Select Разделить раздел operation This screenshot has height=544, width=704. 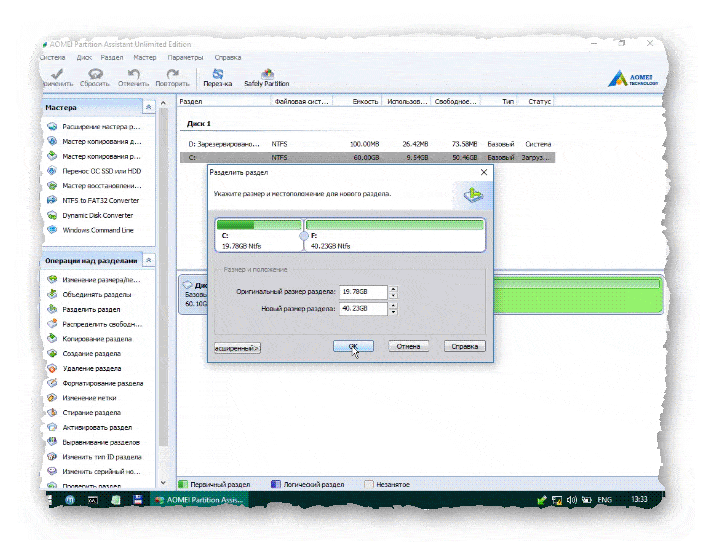coord(84,309)
